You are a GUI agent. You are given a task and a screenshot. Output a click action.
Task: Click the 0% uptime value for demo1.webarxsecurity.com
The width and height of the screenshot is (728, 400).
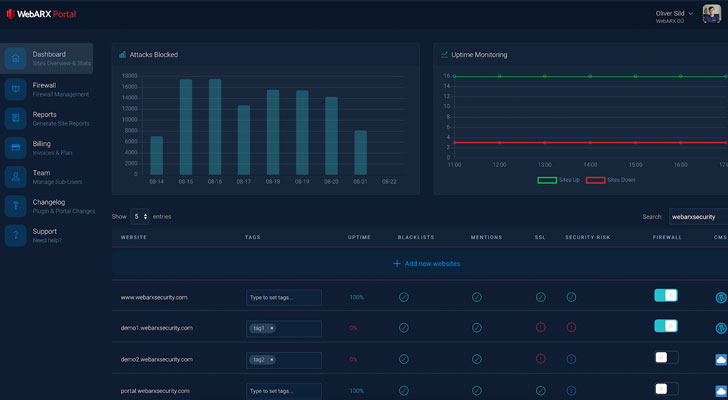[353, 328]
